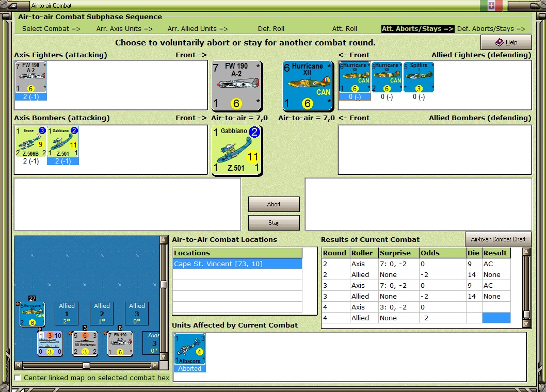
Task: Click the map's horizontal scrollbar left arrow
Action: point(19,365)
